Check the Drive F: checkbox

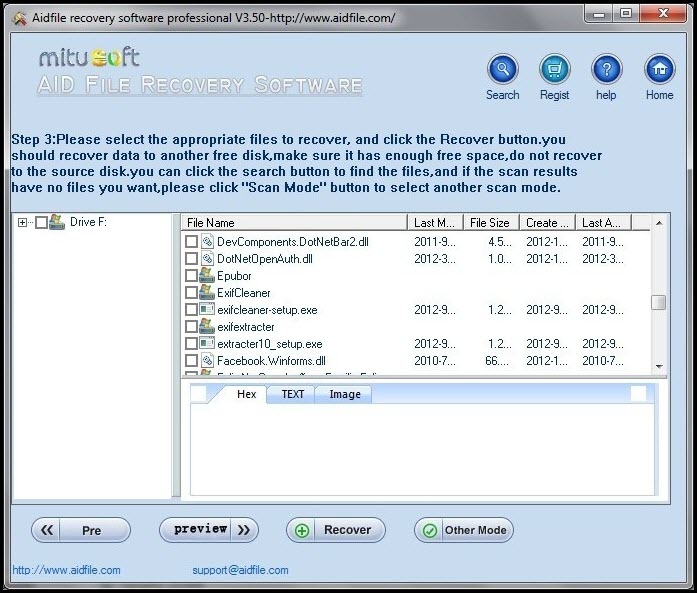[x=41, y=222]
